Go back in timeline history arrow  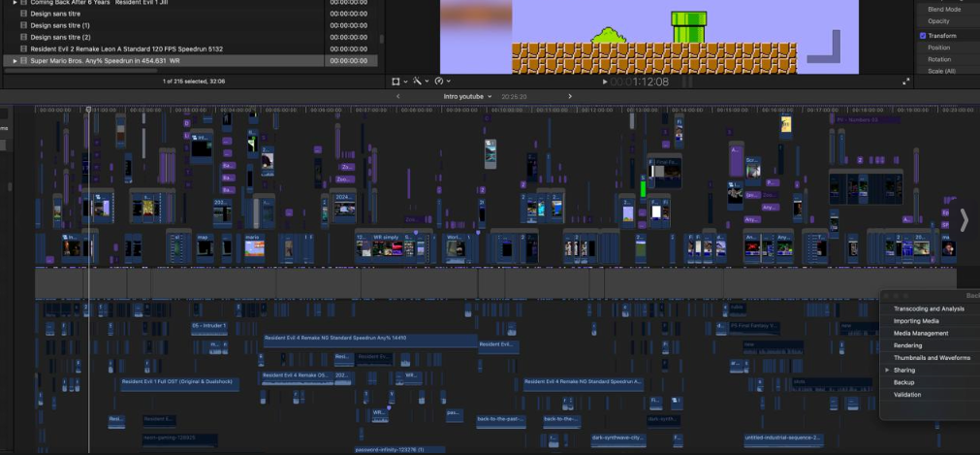(x=398, y=96)
